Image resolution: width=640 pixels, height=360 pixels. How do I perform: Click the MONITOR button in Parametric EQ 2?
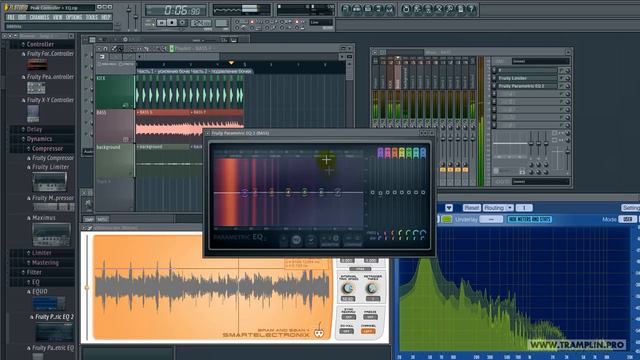330,240
